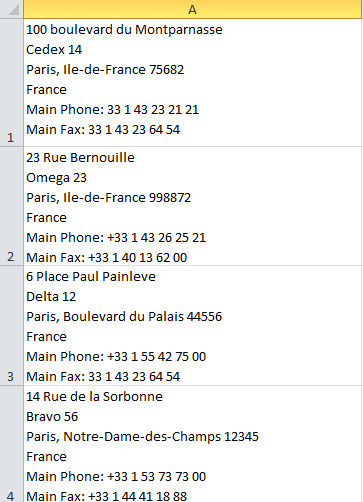Click text Main Phone: +33 1 55 42 75 00

[116, 357]
